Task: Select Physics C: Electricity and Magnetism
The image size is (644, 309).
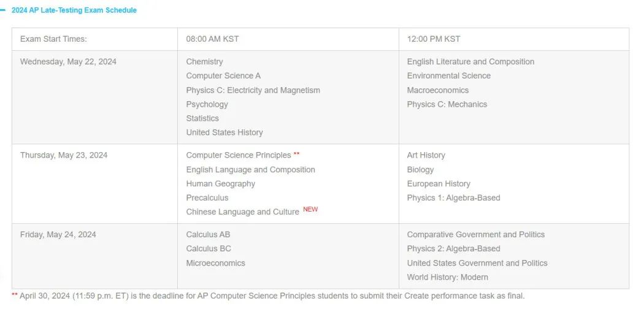Action: (253, 90)
